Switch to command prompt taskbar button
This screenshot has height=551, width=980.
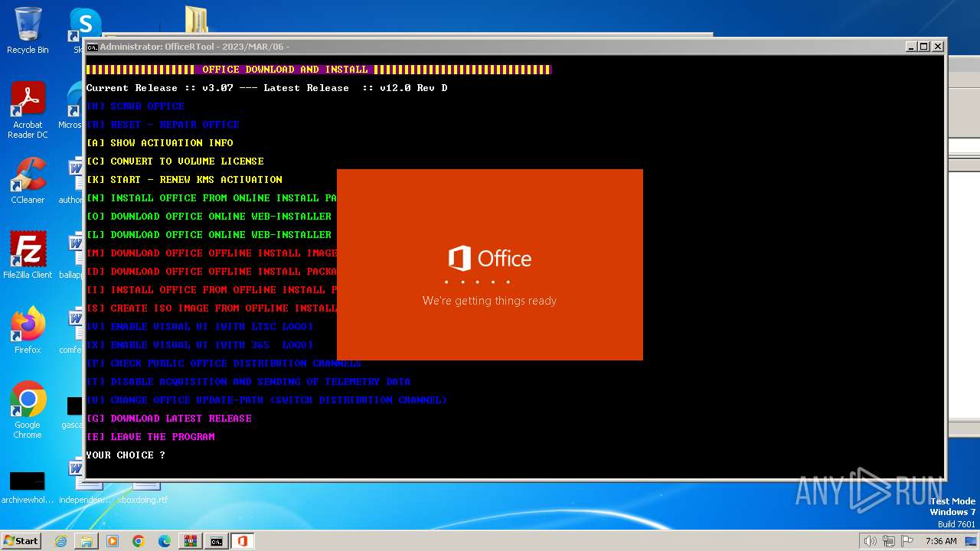(217, 541)
